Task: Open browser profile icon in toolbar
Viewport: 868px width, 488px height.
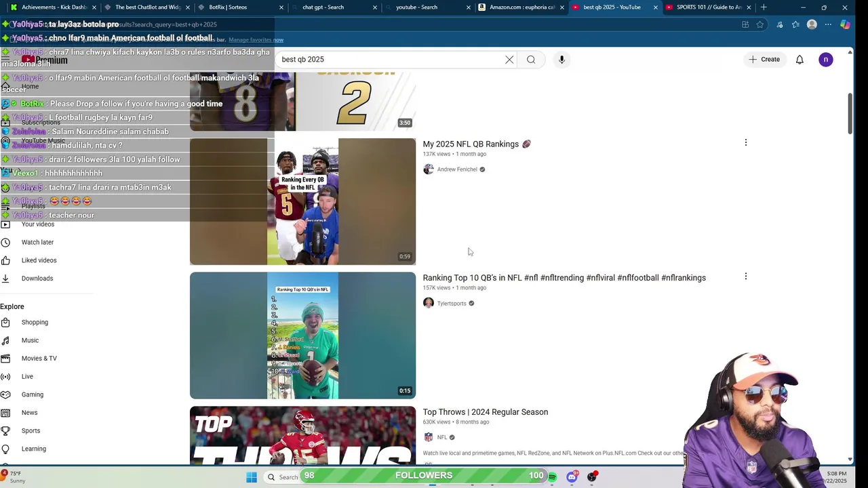Action: pos(812,24)
